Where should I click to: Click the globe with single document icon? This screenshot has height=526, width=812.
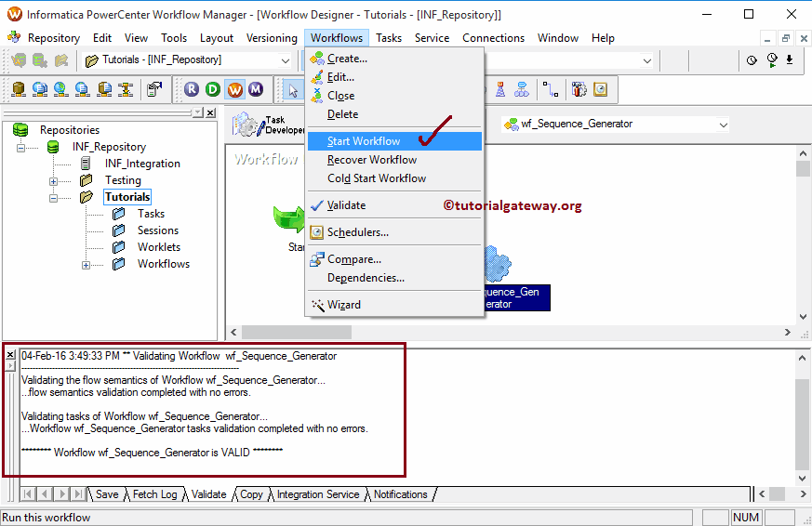coord(82,89)
